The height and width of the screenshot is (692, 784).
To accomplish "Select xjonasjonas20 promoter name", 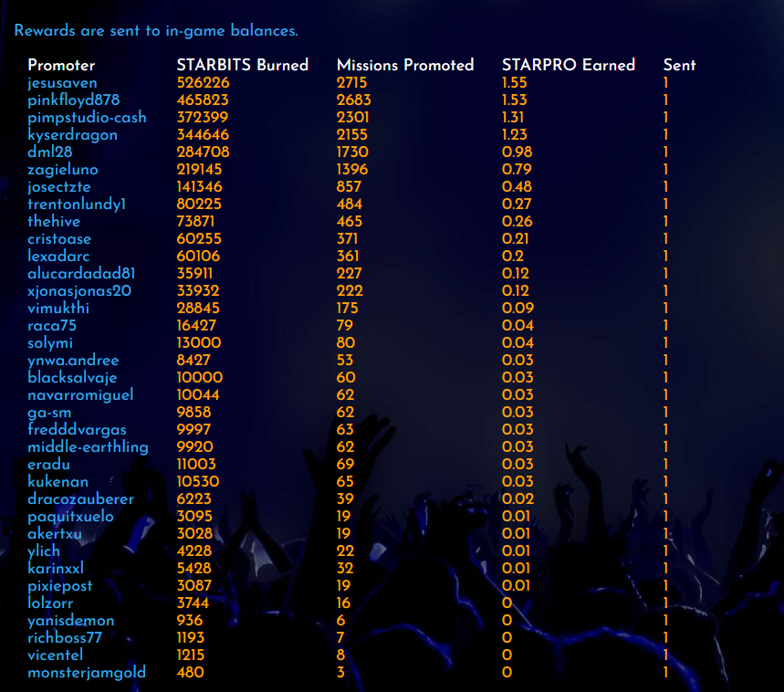I will pos(79,291).
